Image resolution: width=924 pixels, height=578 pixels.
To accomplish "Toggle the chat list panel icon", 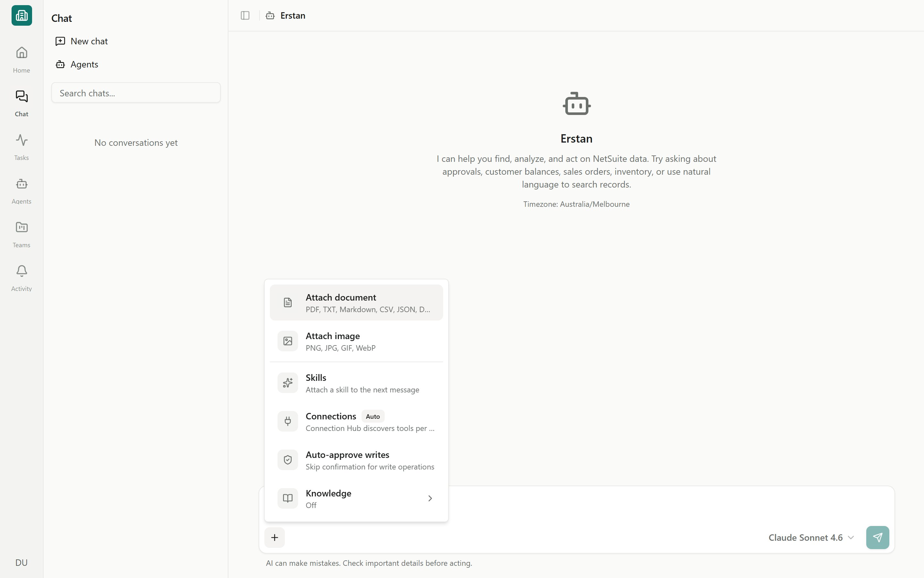I will pyautogui.click(x=245, y=15).
